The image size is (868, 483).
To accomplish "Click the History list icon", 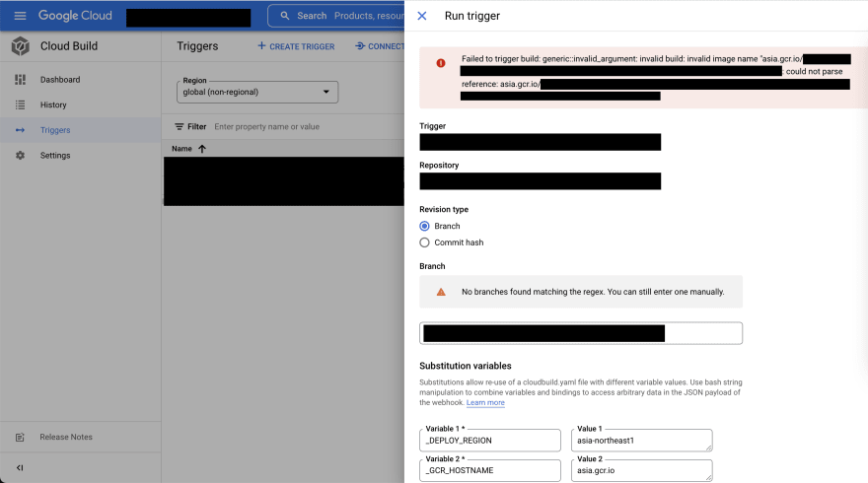I will tap(20, 104).
